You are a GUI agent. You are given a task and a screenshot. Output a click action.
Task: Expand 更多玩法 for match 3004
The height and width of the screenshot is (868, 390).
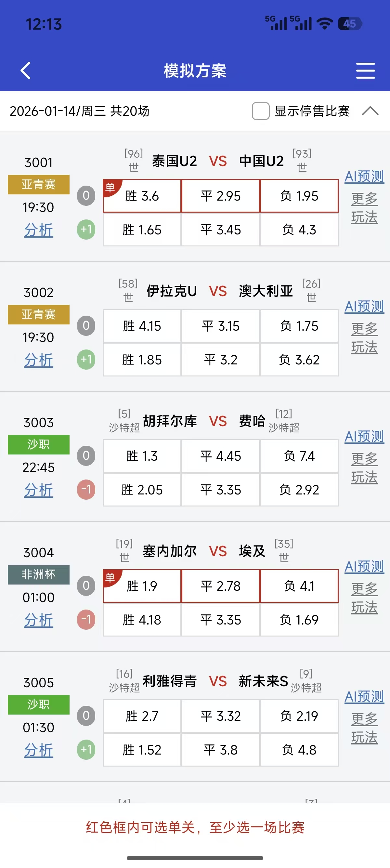tap(364, 598)
